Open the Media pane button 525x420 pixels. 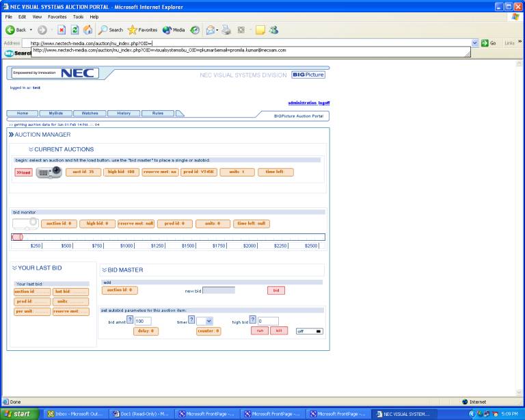[x=174, y=30]
